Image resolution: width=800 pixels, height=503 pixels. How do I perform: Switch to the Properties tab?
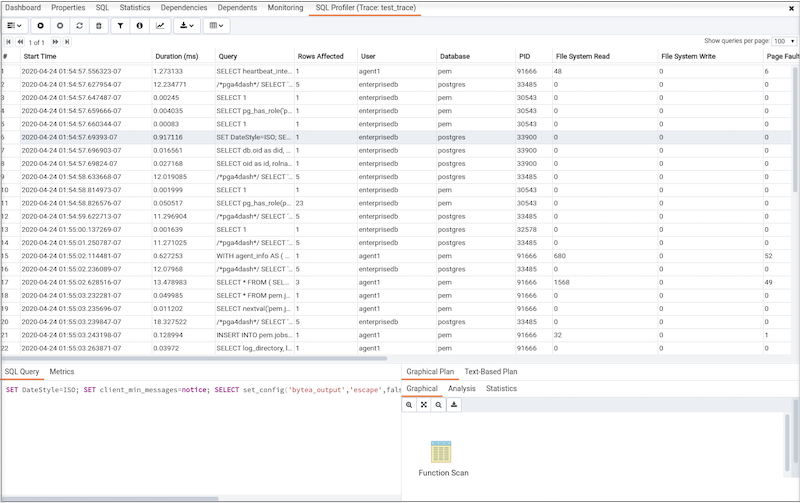point(68,8)
